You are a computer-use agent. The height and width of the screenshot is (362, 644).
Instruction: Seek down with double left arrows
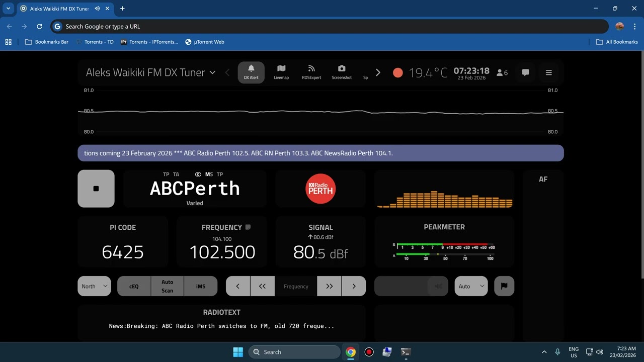coord(262,286)
